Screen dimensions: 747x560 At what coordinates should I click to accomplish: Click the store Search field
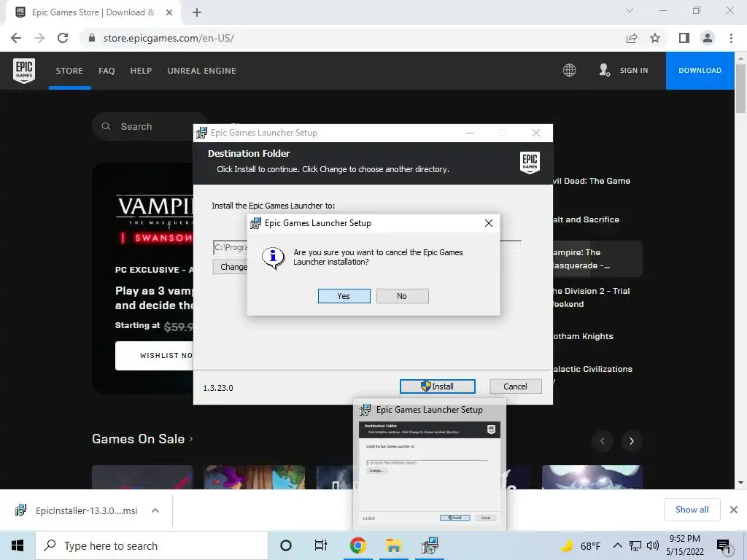tap(149, 126)
